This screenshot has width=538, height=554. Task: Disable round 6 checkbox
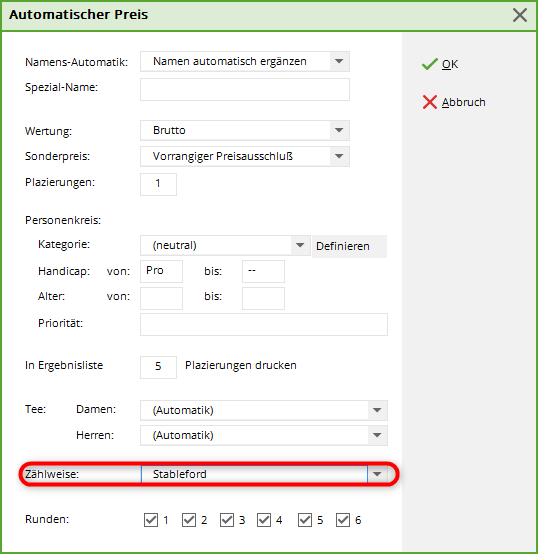point(343,520)
